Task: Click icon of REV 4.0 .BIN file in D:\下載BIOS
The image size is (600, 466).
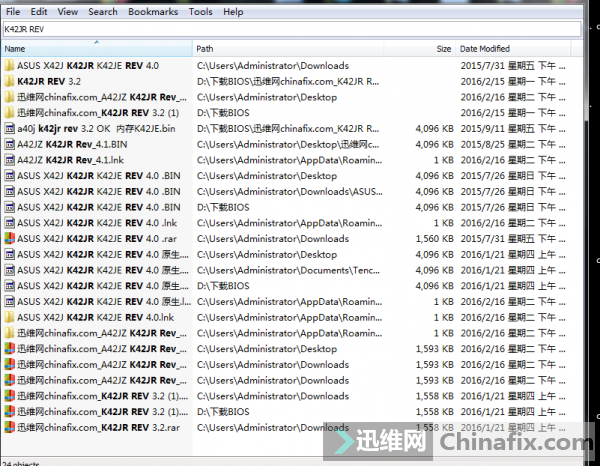Action: pyautogui.click(x=10, y=207)
